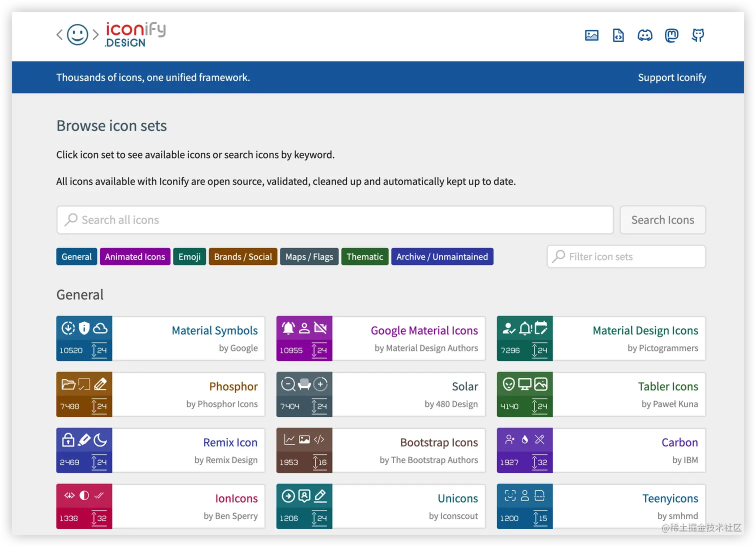Screen dimensions: 756x547
Task: Click the 'by Ben Sperry' author text
Action: 230,516
